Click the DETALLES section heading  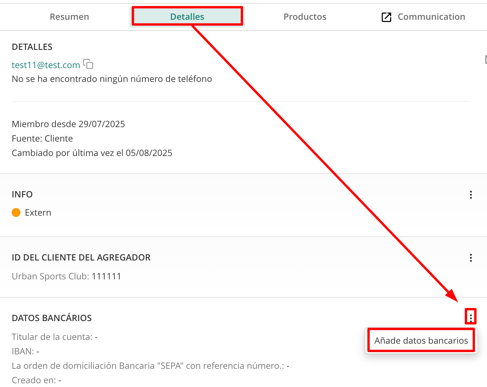coord(32,47)
